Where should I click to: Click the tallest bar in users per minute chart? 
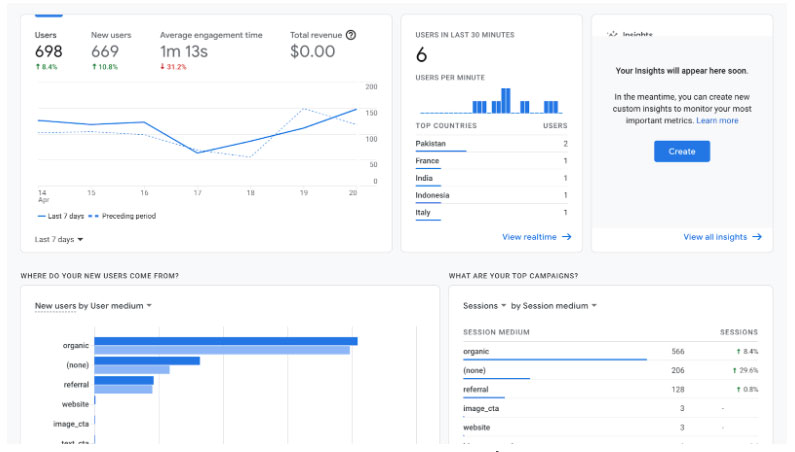click(x=505, y=100)
